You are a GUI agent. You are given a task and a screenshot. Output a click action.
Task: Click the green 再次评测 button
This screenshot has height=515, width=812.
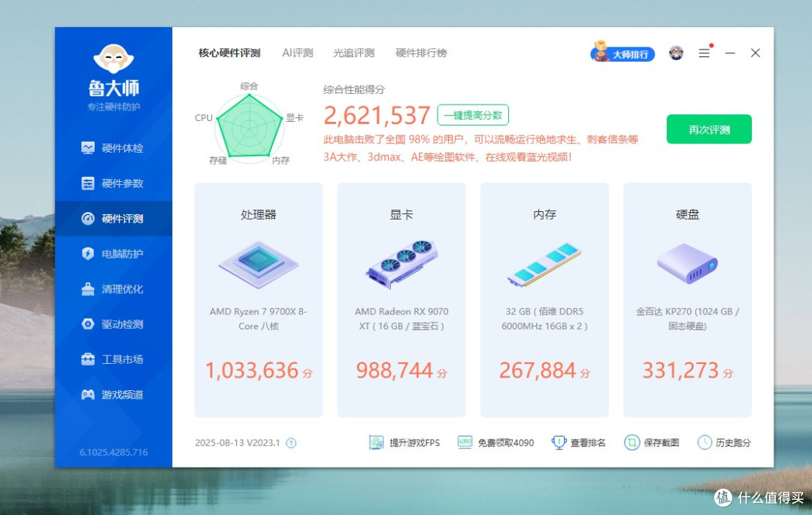709,129
